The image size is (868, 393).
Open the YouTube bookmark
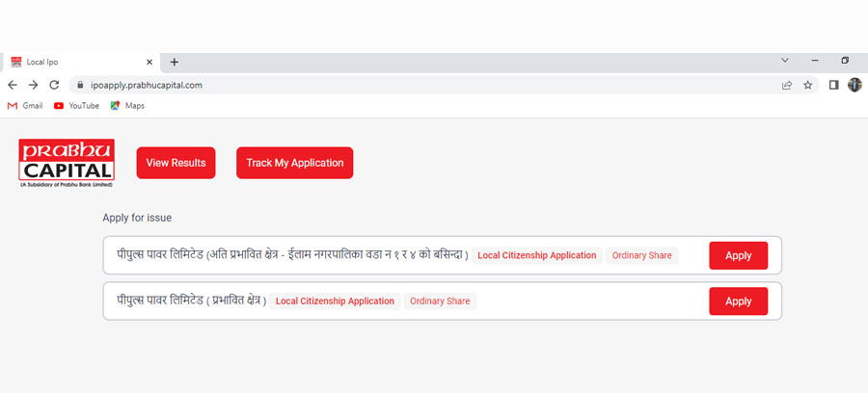[x=76, y=106]
